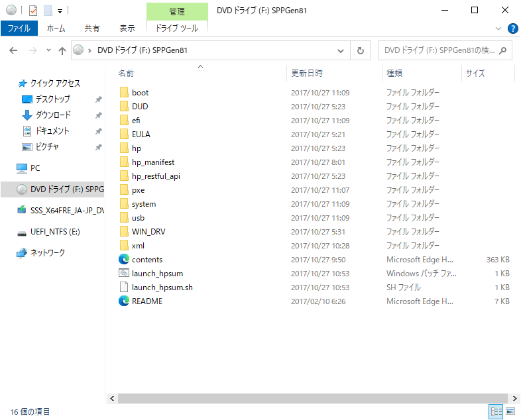The height and width of the screenshot is (420, 521).
Task: Switch to large icons view layout
Action: point(510,411)
